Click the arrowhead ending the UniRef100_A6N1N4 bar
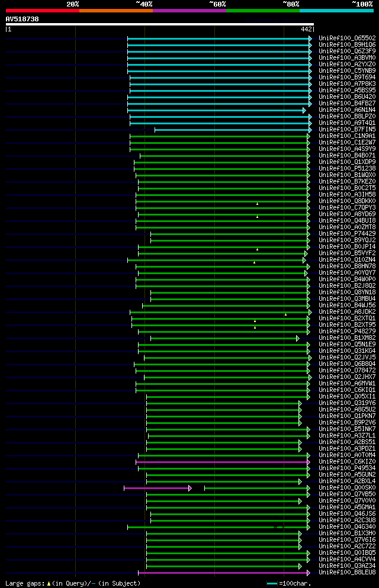The width and height of the screenshot is (379, 588). point(304,110)
